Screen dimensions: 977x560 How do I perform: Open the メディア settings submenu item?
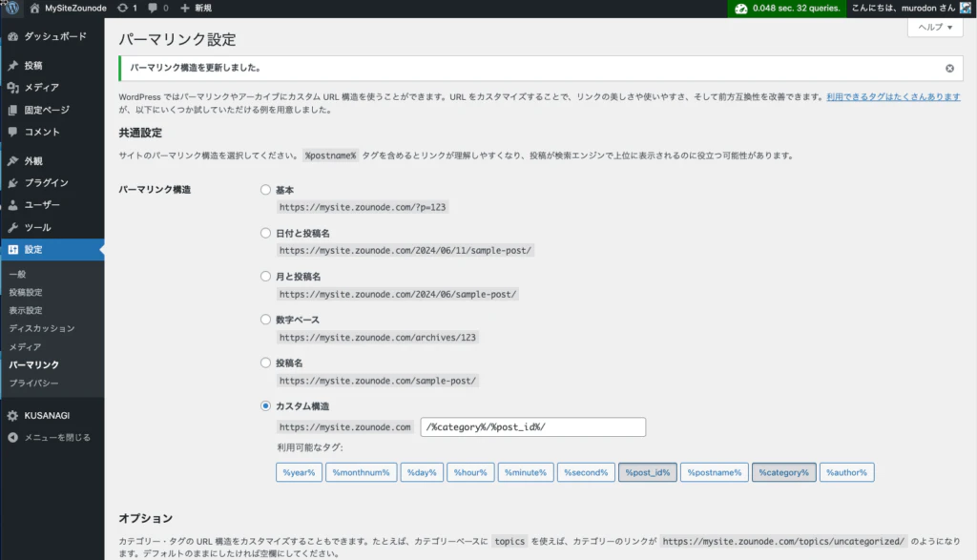pyautogui.click(x=25, y=347)
